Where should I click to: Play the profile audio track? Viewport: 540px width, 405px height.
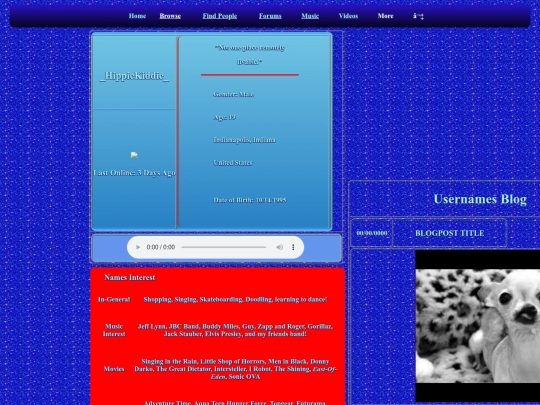coord(138,247)
